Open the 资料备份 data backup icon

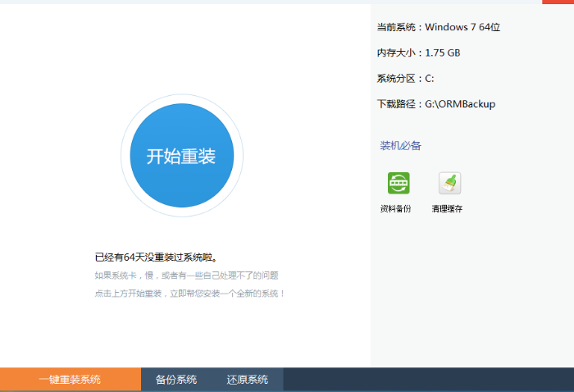pos(399,183)
